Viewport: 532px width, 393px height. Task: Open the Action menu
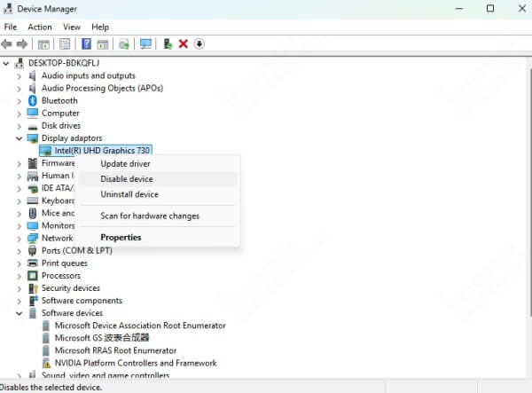pyautogui.click(x=40, y=28)
